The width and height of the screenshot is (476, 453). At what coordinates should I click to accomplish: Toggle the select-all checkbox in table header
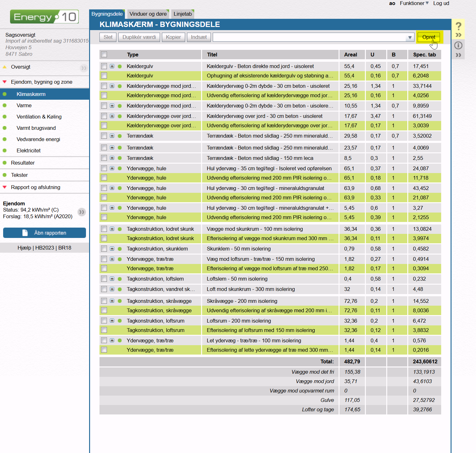click(x=104, y=55)
